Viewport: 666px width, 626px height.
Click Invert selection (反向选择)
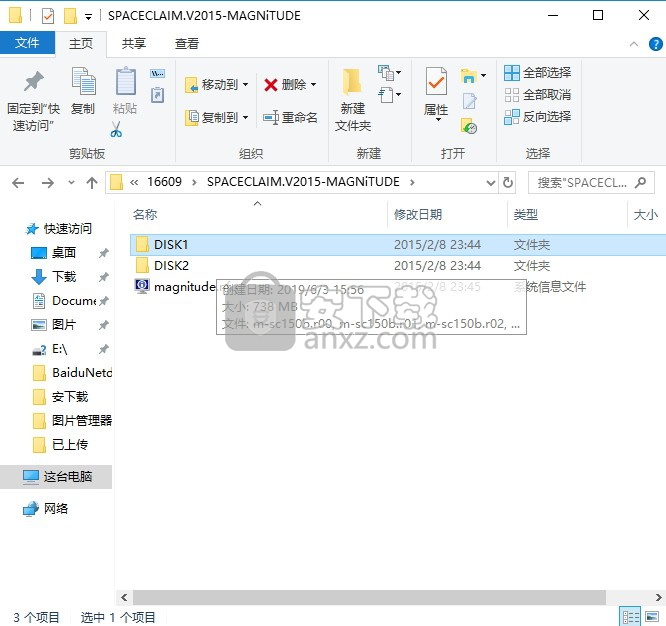537,117
